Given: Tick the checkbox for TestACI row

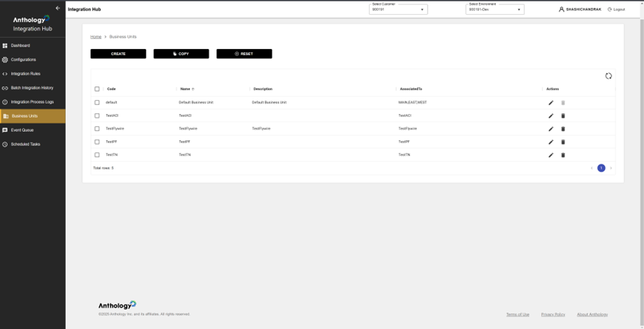Looking at the screenshot, I should click(97, 116).
